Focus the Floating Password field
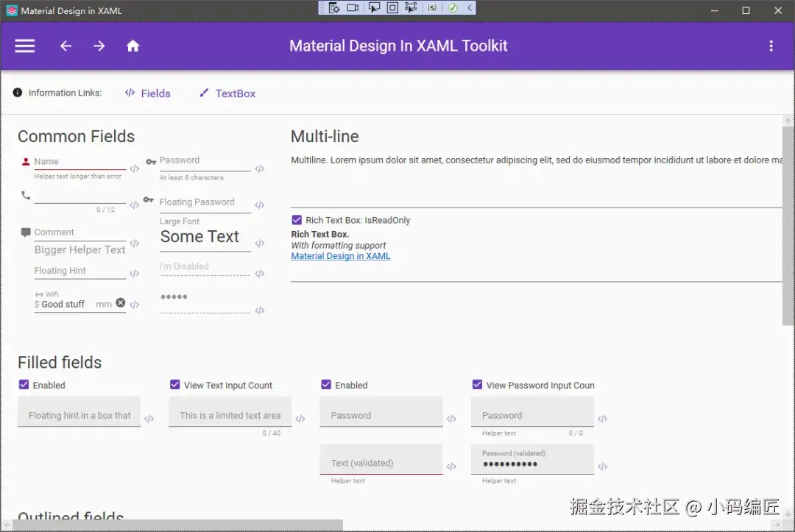The image size is (795, 532). click(205, 202)
